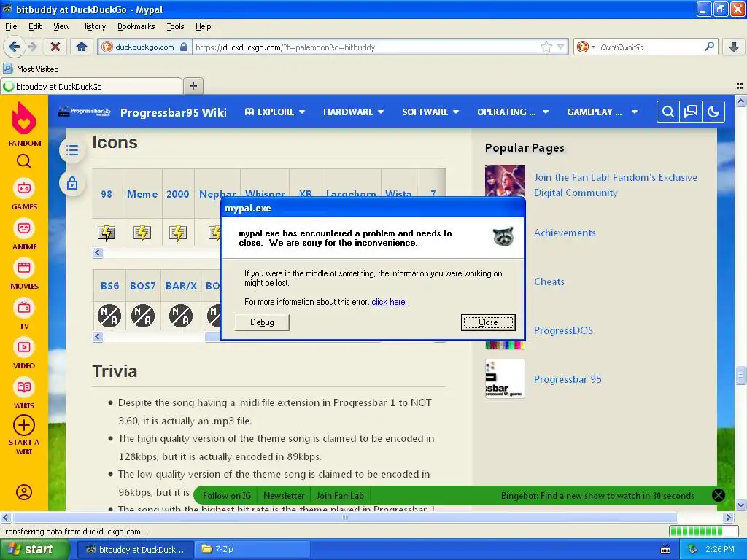Click Close in mypal.exe error dialog
Image resolution: width=747 pixels, height=560 pixels.
coord(488,322)
